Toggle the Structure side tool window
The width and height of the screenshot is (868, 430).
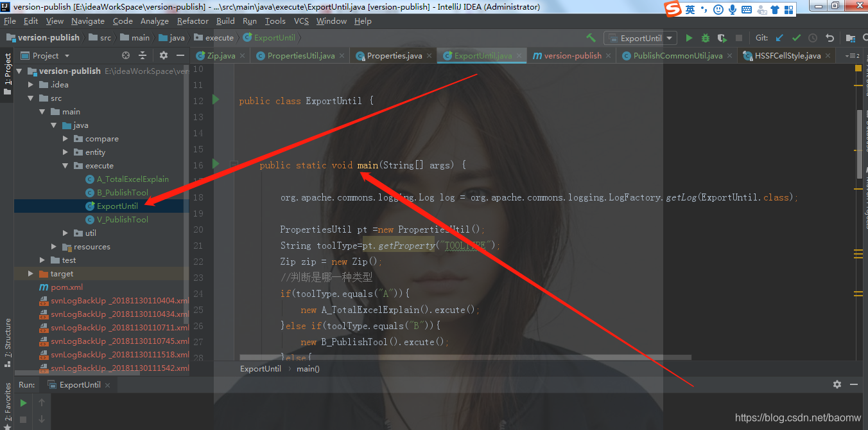7,342
